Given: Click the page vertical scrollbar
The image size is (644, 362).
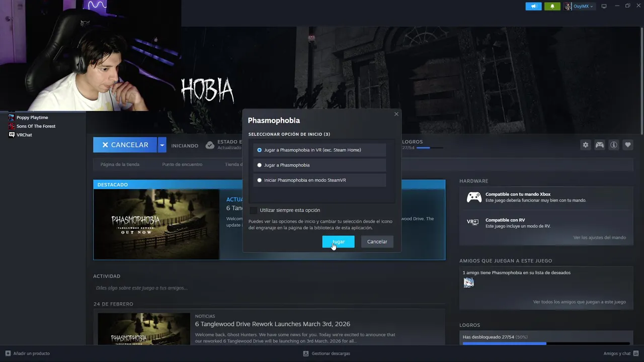Looking at the screenshot, I should click(642, 80).
